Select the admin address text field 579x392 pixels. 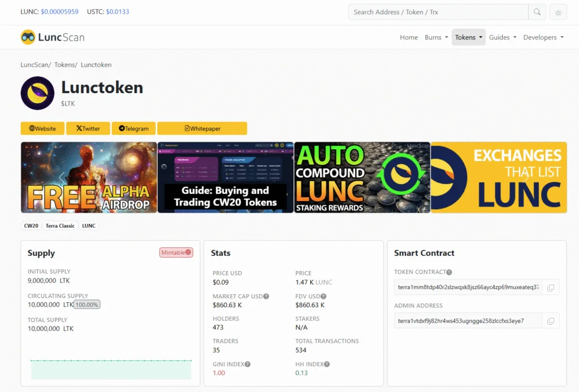(468, 321)
